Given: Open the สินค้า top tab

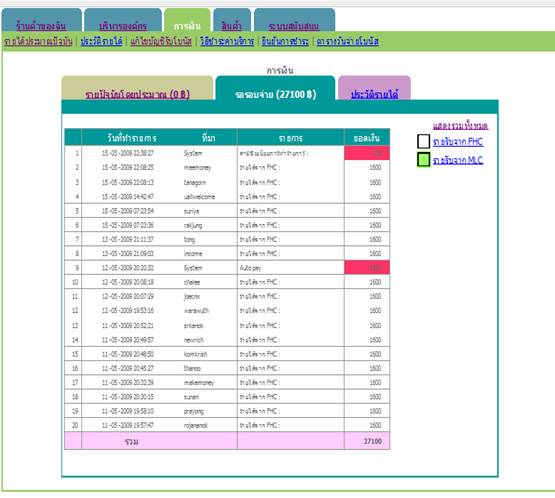Looking at the screenshot, I should pos(231,26).
